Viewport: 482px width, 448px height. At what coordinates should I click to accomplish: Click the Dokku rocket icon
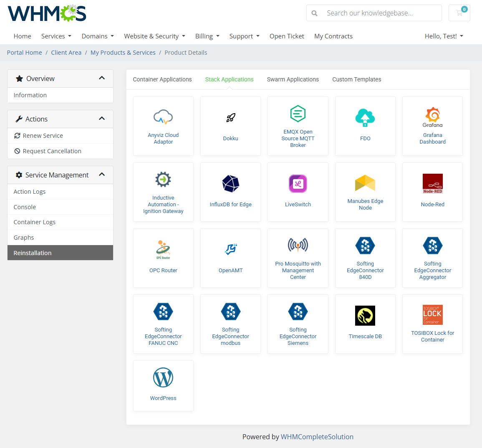(x=230, y=117)
